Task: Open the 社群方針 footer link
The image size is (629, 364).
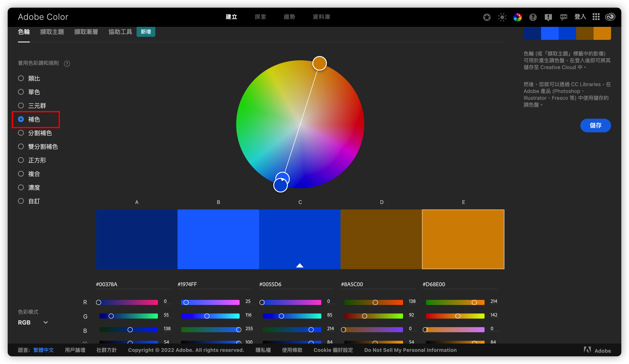Action: tap(107, 350)
